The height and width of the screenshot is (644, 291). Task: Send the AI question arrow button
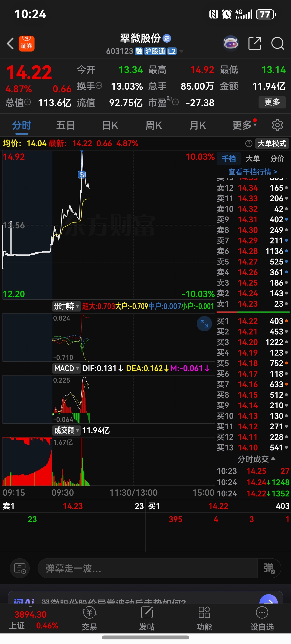269,600
